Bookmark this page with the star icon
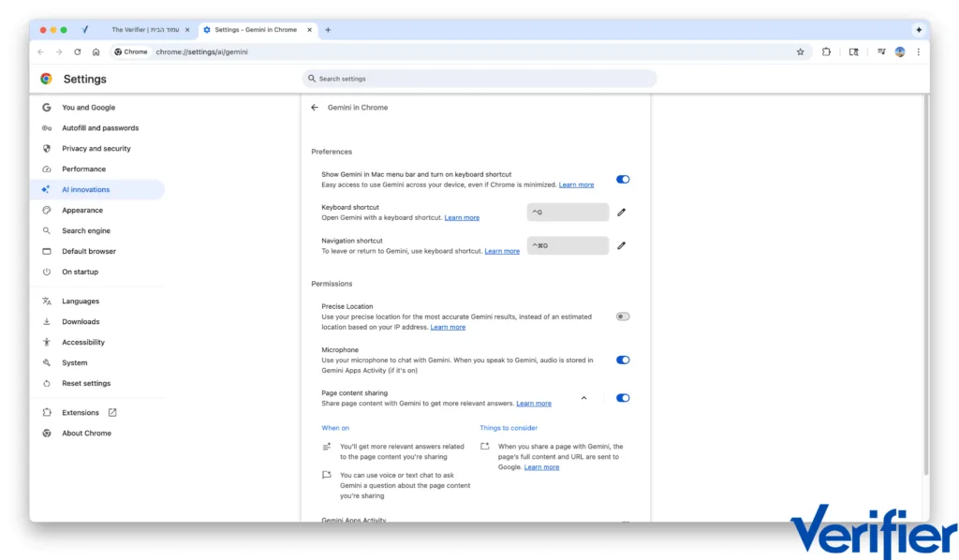The height and width of the screenshot is (560, 959). [800, 52]
